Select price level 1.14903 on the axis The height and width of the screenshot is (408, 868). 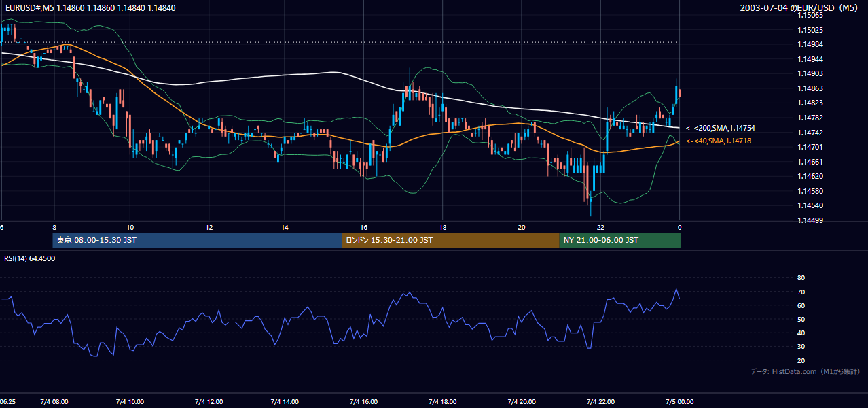coord(810,73)
